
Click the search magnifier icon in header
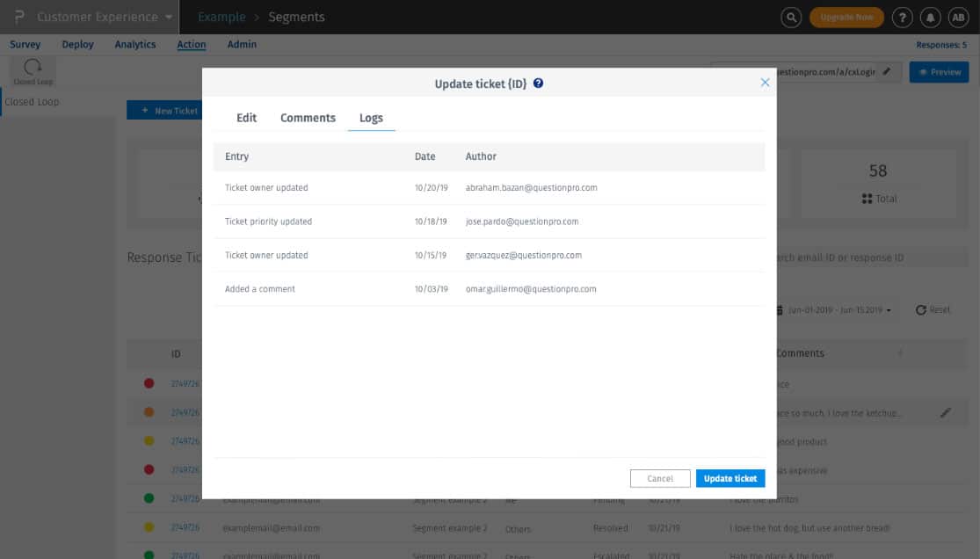(x=791, y=18)
